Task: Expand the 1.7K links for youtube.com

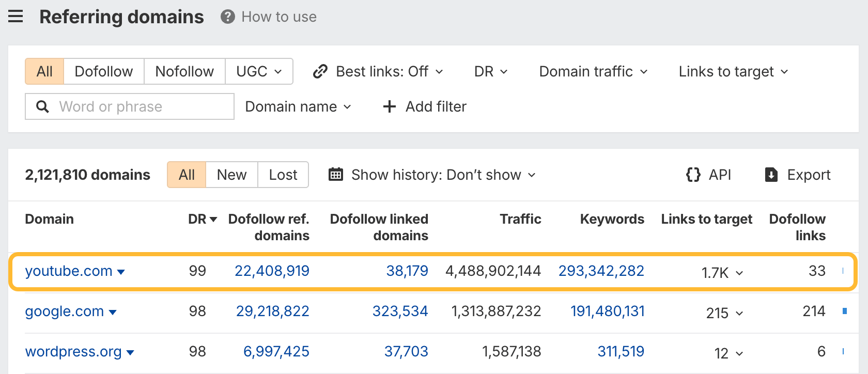Action: coord(722,272)
